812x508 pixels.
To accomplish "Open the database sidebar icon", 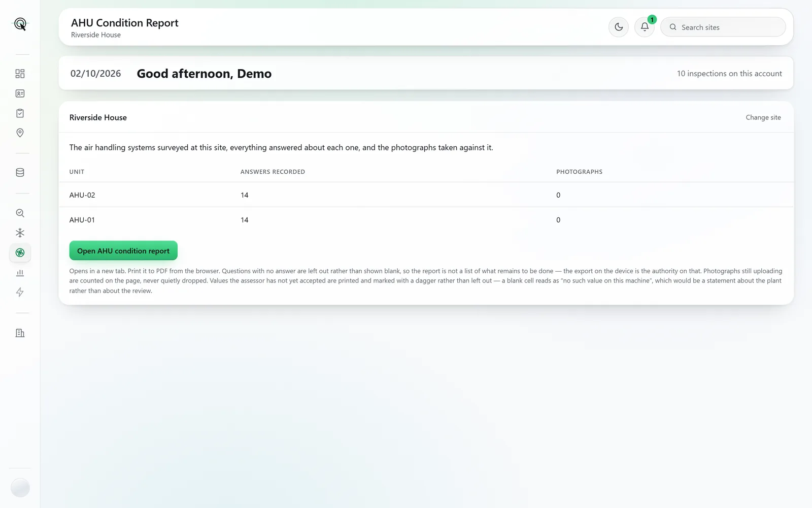I will [20, 173].
